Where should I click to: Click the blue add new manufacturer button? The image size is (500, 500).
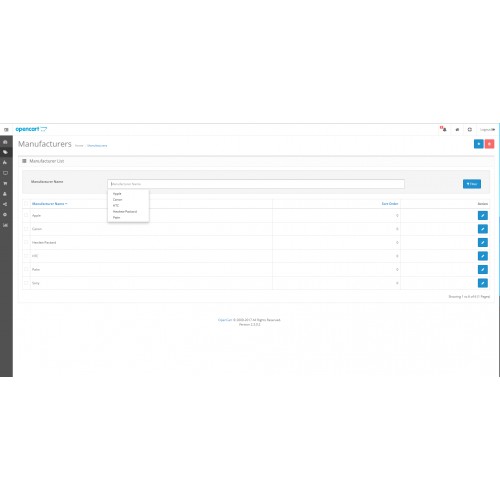479,144
